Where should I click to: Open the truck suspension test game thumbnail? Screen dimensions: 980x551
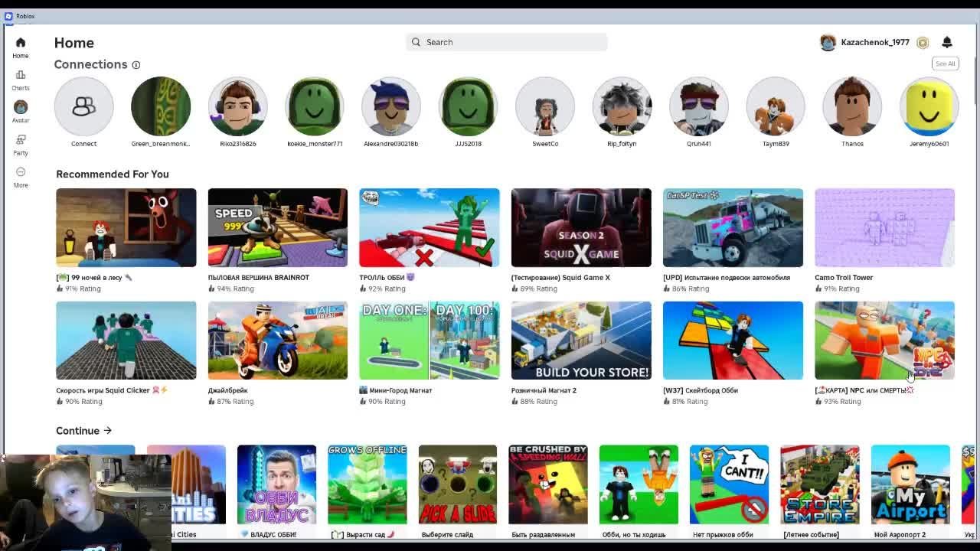click(733, 227)
